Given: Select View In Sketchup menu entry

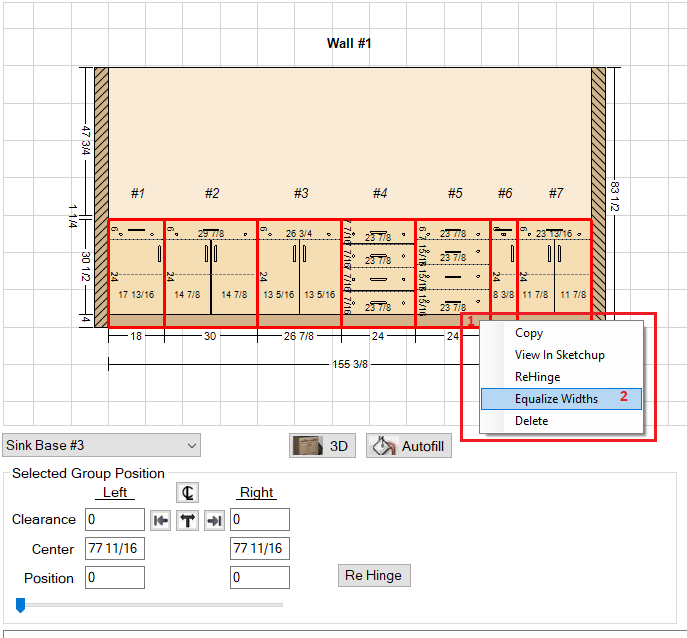Looking at the screenshot, I should coord(560,355).
